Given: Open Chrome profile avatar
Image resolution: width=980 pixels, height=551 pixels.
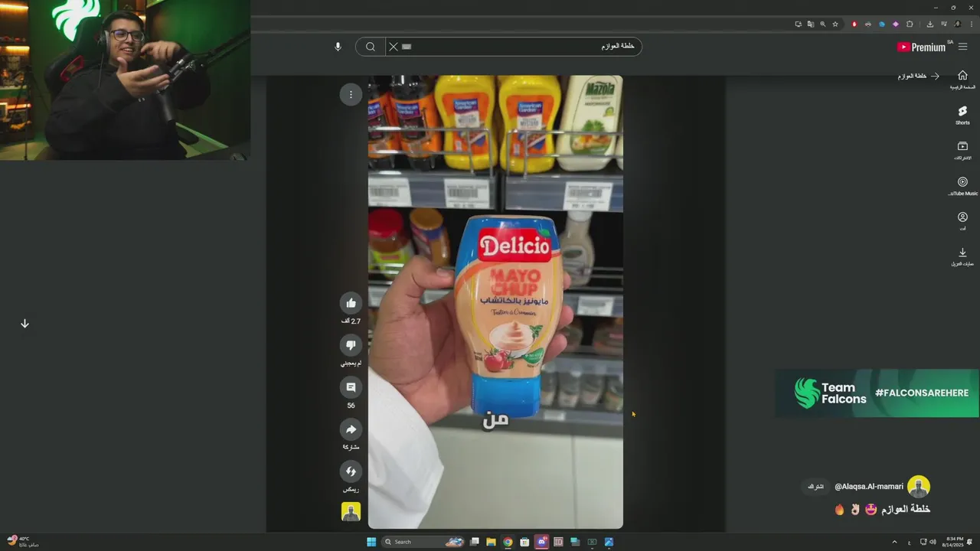Looking at the screenshot, I should [x=957, y=24].
